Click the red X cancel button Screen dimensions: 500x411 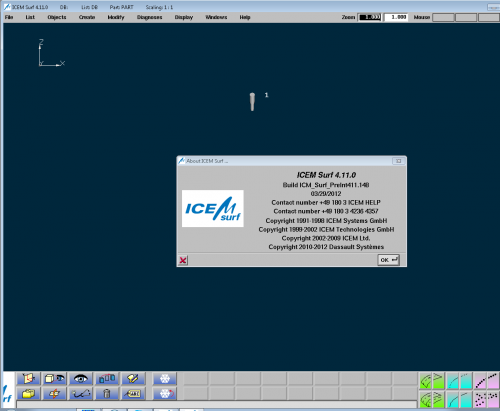pyautogui.click(x=183, y=260)
